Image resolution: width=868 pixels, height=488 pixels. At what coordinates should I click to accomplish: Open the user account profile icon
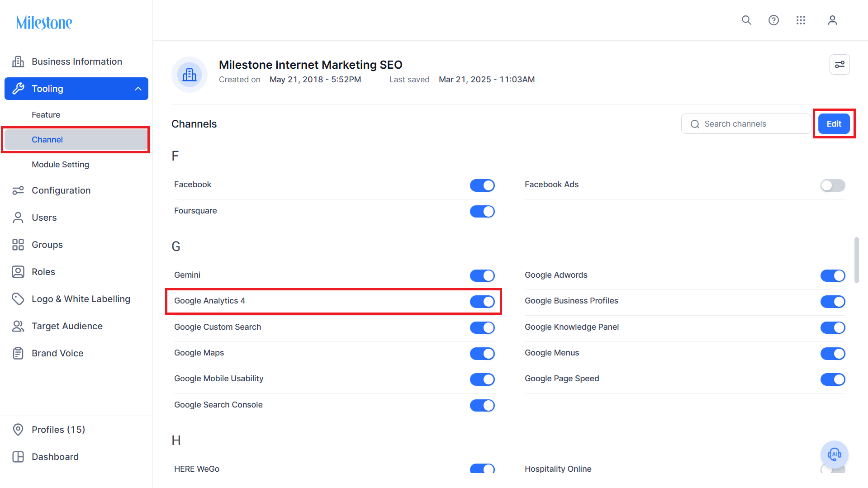tap(832, 20)
